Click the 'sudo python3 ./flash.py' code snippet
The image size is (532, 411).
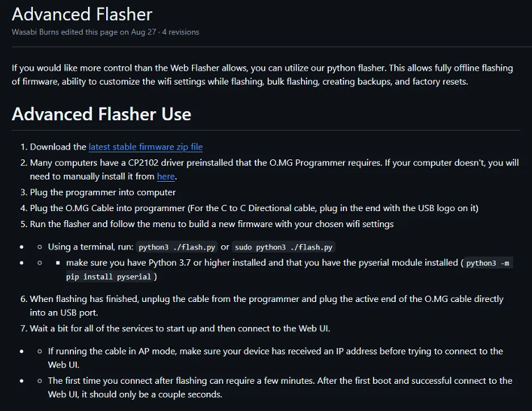pyautogui.click(x=283, y=247)
